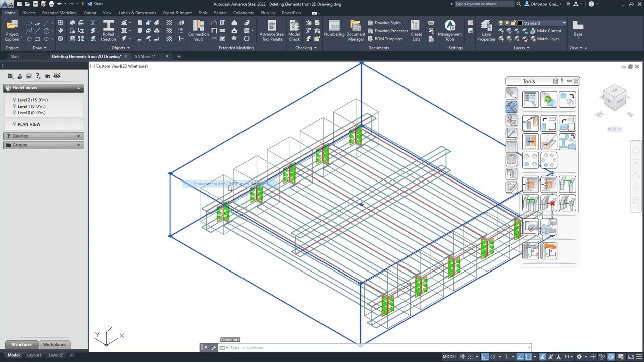
Task: Select PLAN VIEW in model views
Action: 29,124
